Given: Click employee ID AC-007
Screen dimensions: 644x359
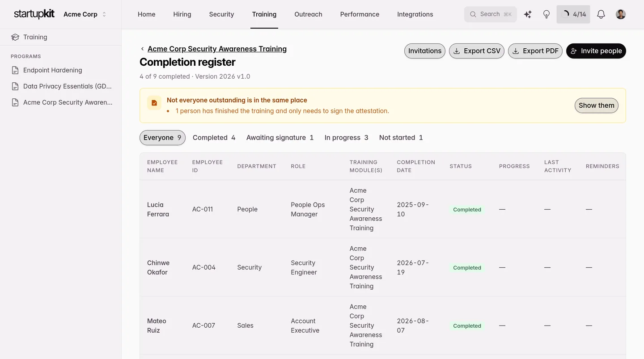Looking at the screenshot, I should [203, 325].
